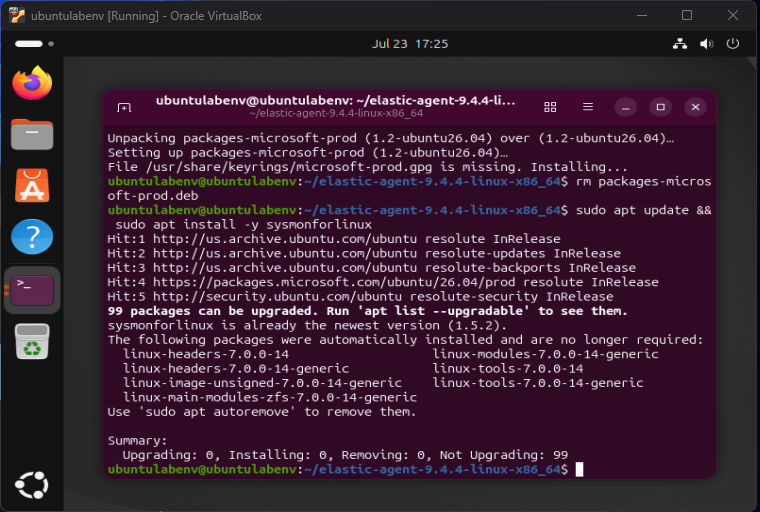Screen dimensions: 760x512
Task: Click 'sysmonforlinux is already the newest version' text
Action: point(307,325)
